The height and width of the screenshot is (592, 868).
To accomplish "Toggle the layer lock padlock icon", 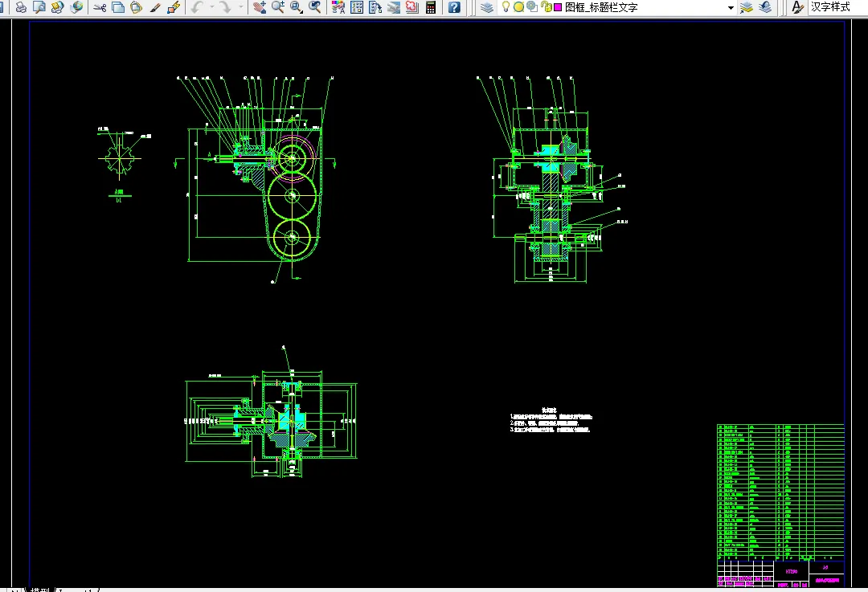I will coord(546,7).
